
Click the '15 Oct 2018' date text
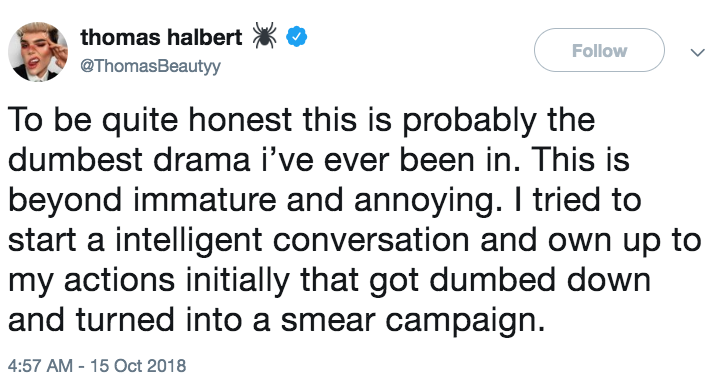click(138, 366)
